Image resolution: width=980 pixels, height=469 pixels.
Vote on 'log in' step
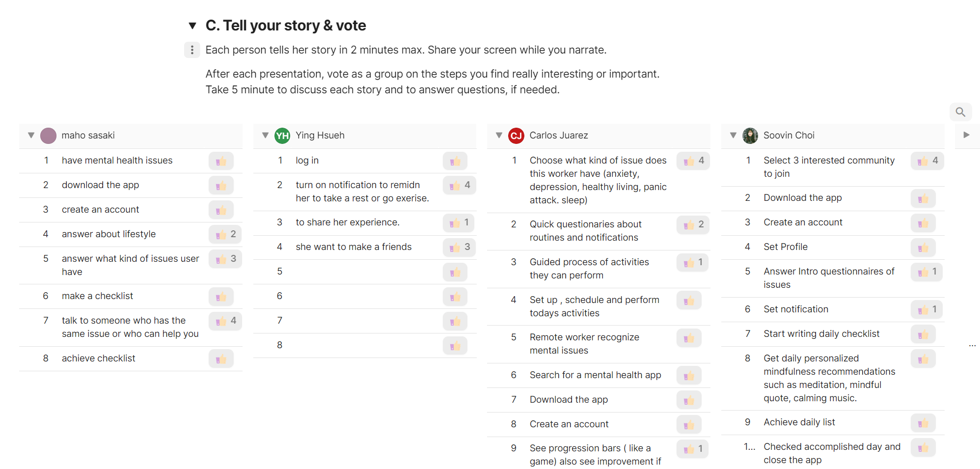455,161
